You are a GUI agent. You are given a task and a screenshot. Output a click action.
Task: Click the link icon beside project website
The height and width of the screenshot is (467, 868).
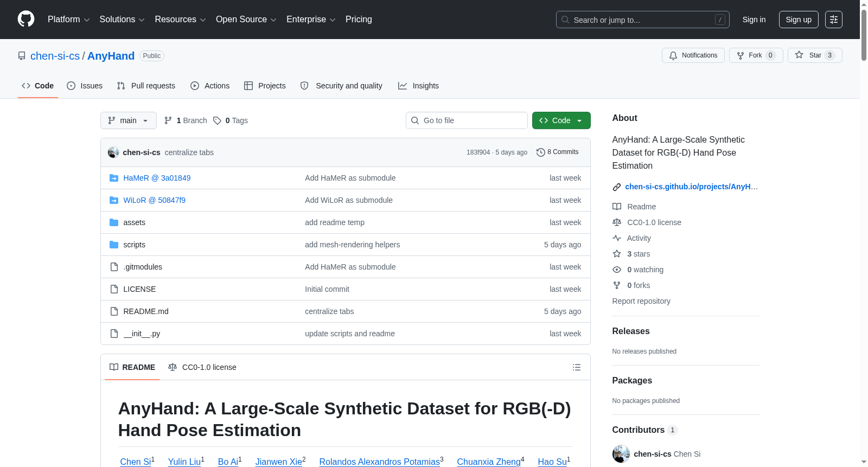tap(617, 187)
